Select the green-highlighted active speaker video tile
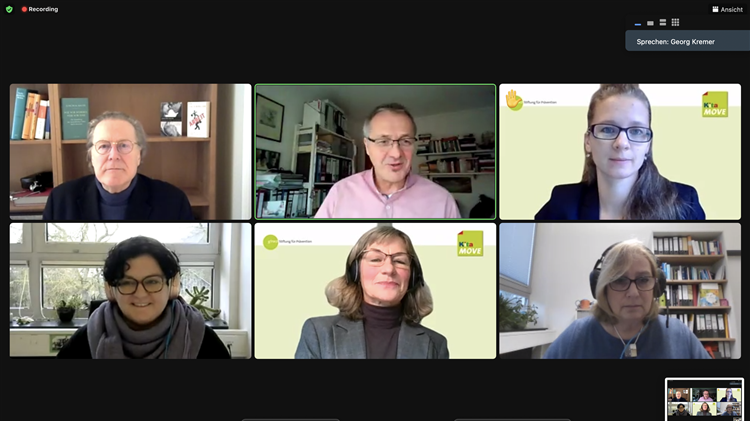 (375, 152)
